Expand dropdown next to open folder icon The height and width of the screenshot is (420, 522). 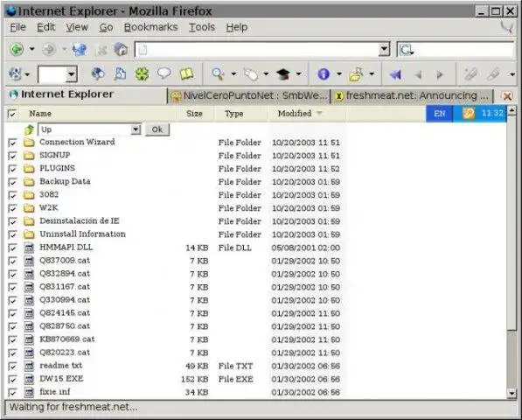pyautogui.click(x=372, y=74)
